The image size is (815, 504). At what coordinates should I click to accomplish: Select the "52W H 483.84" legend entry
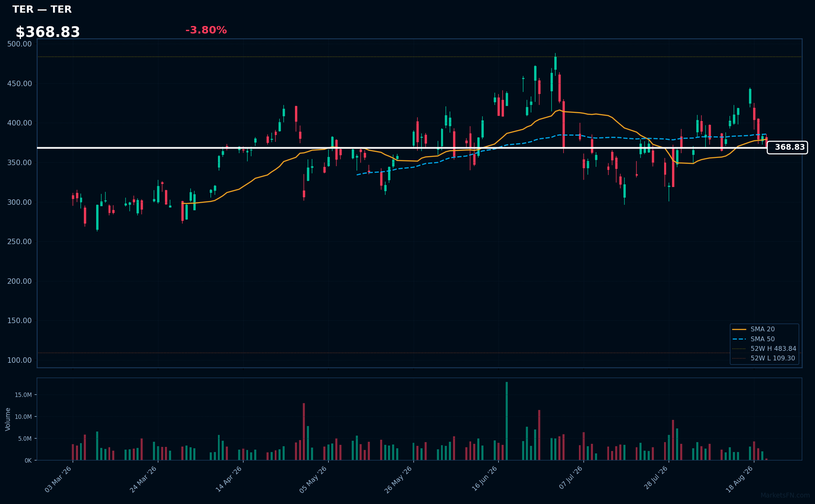tap(773, 349)
